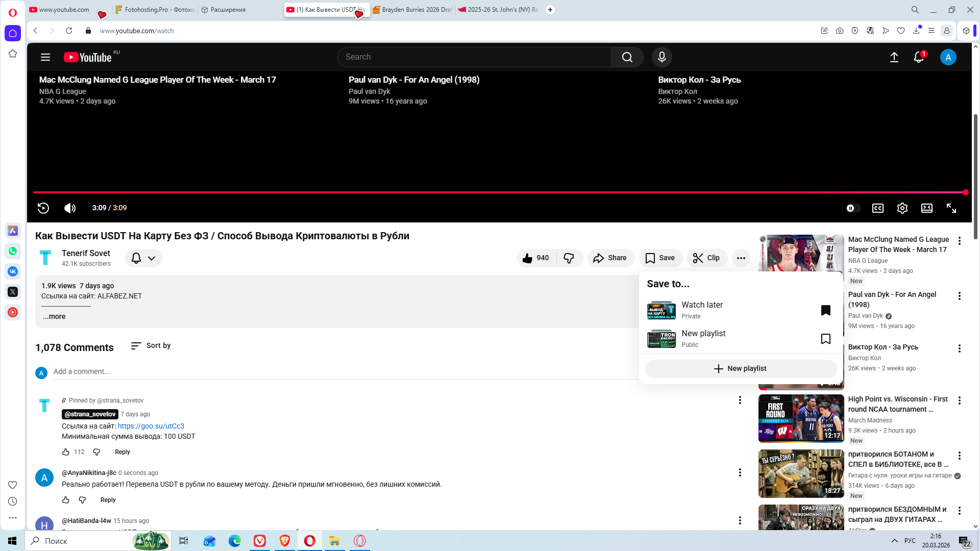The image size is (980, 551).
Task: Remove the video from Watch later
Action: coord(825,310)
